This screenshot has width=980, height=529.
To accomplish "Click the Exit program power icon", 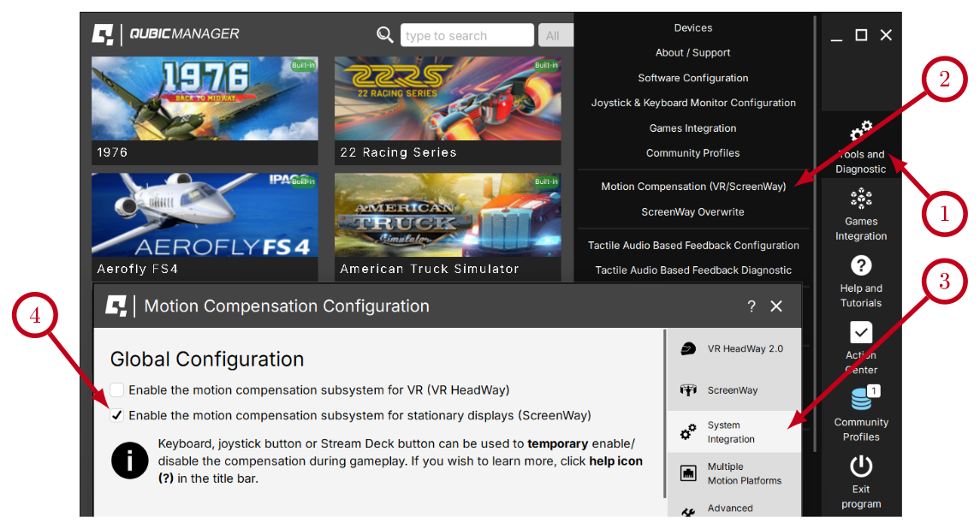I will click(861, 467).
